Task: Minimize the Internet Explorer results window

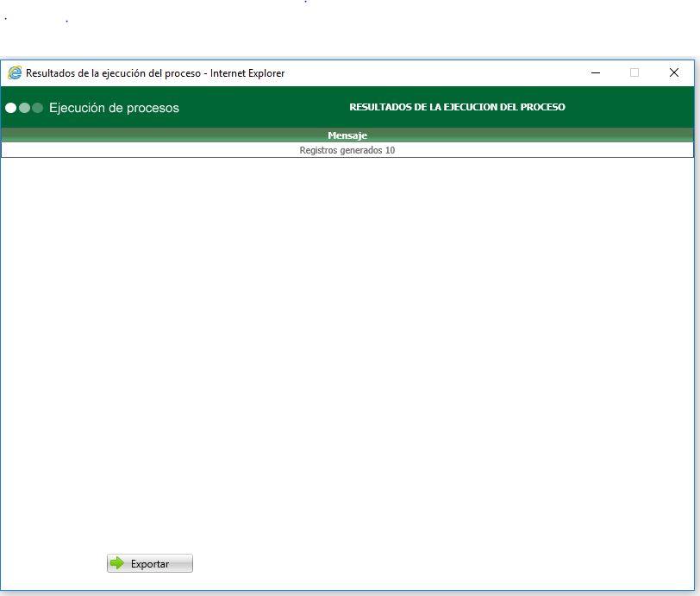Action: click(593, 73)
